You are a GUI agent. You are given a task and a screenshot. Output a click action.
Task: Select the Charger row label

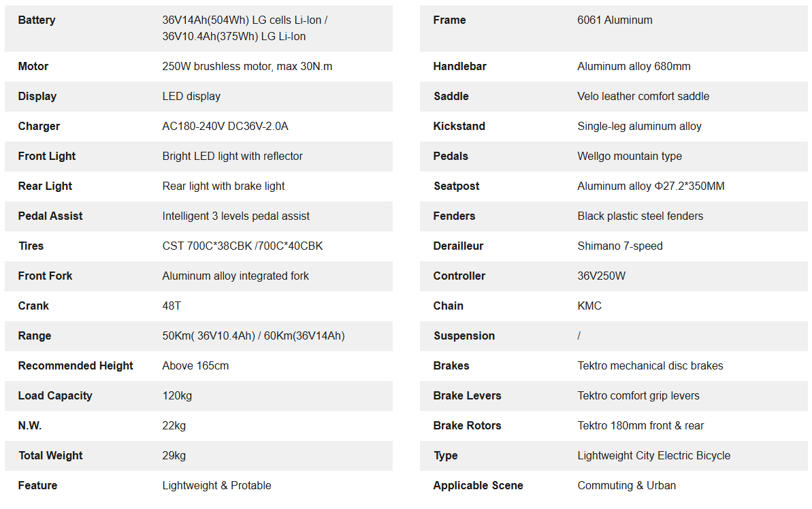tap(39, 127)
